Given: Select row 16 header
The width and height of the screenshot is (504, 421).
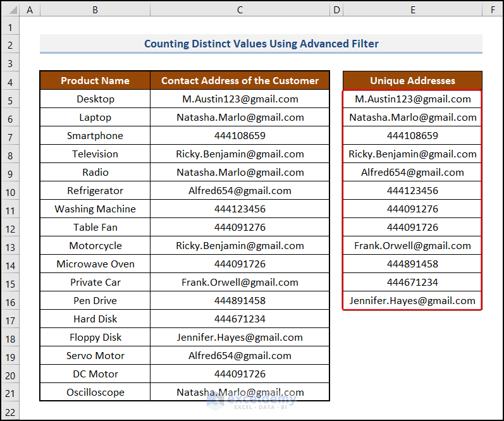Looking at the screenshot, I should tap(9, 301).
